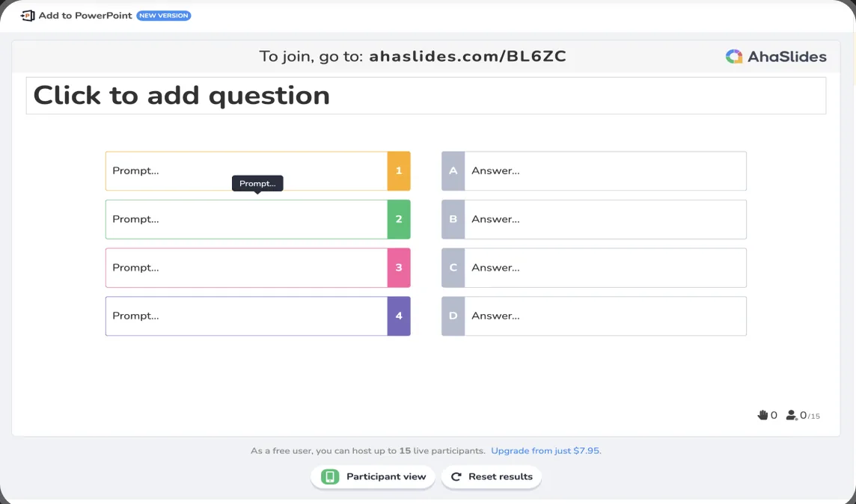
Task: Click the letter B label
Action: 453,219
